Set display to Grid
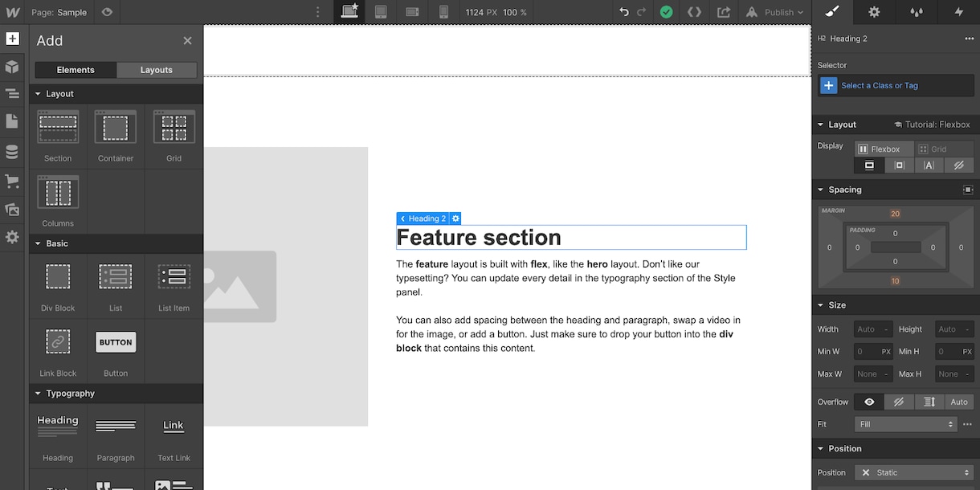 (x=944, y=149)
